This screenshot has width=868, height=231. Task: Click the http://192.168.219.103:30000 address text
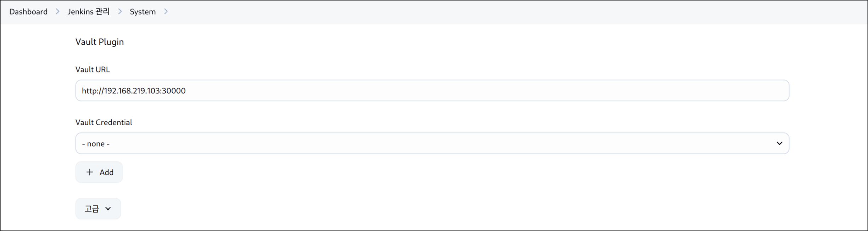click(x=134, y=91)
